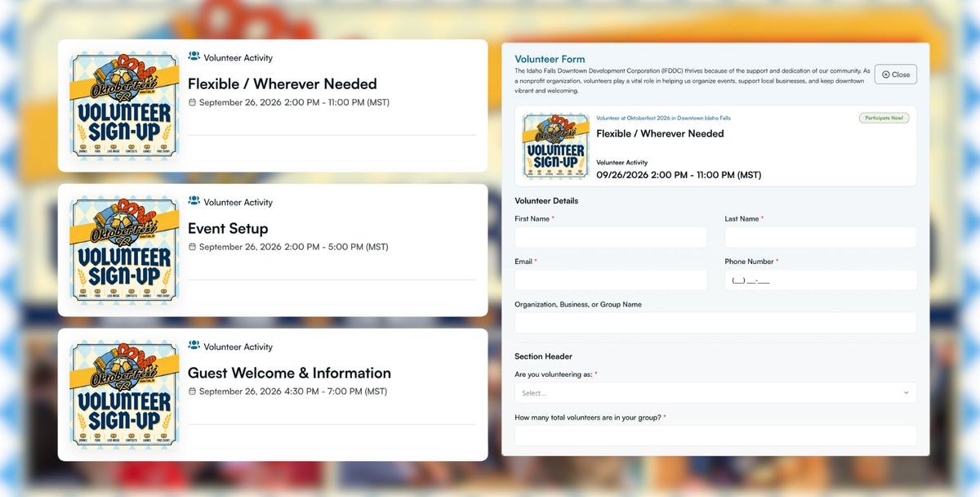Viewport: 980px width, 497px height.
Task: Expand the 'Are you volunteering as' dropdown
Action: (715, 393)
